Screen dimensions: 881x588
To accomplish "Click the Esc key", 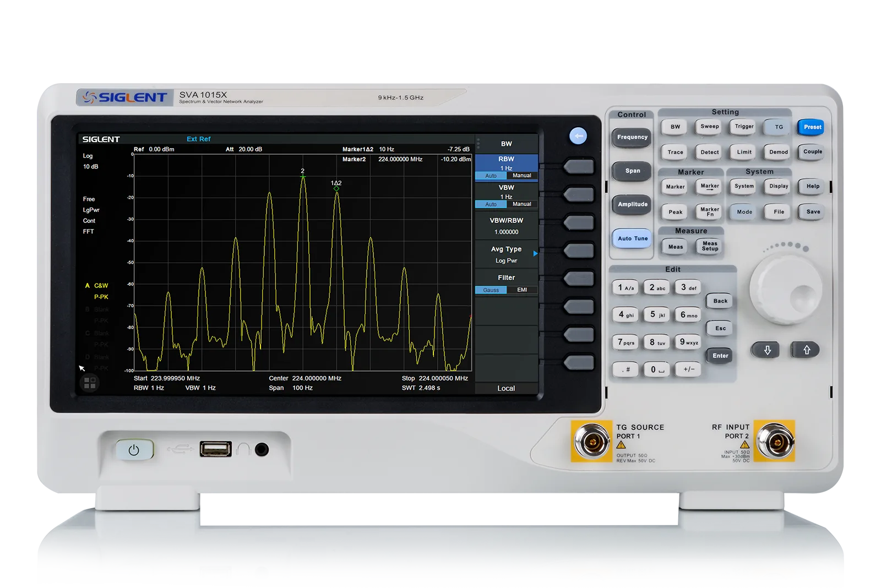I will click(720, 328).
